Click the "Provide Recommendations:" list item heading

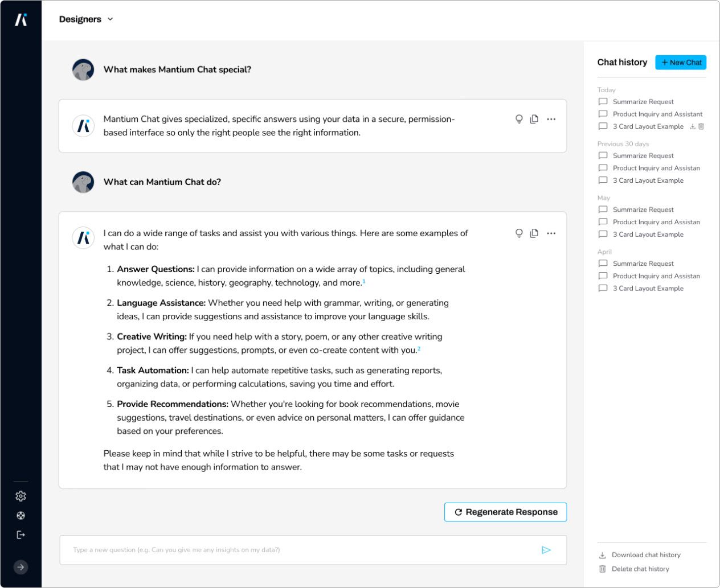click(x=173, y=404)
